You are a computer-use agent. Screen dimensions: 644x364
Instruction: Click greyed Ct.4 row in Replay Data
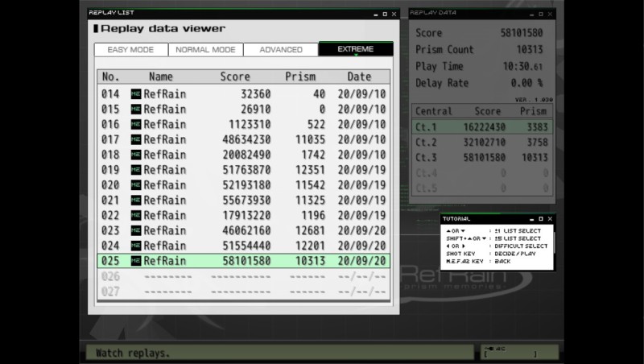[482, 173]
